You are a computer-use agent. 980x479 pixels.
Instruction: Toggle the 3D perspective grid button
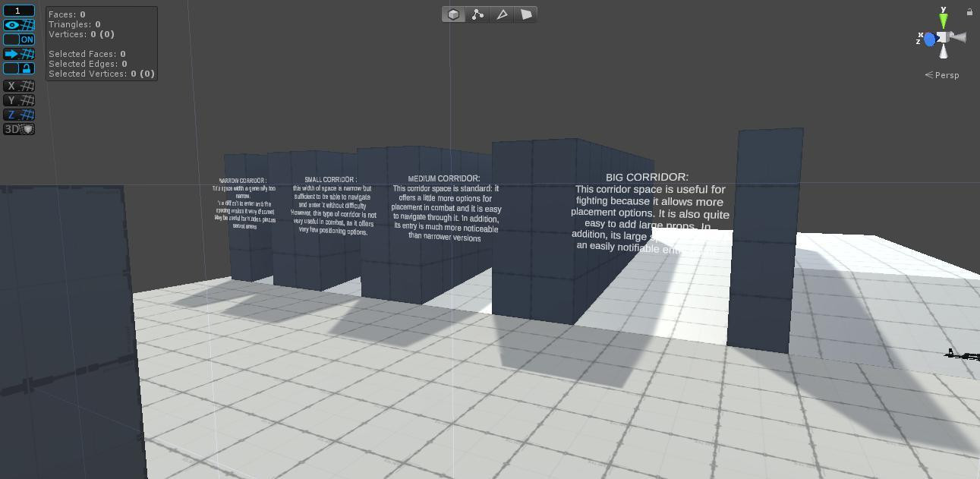coord(19,129)
